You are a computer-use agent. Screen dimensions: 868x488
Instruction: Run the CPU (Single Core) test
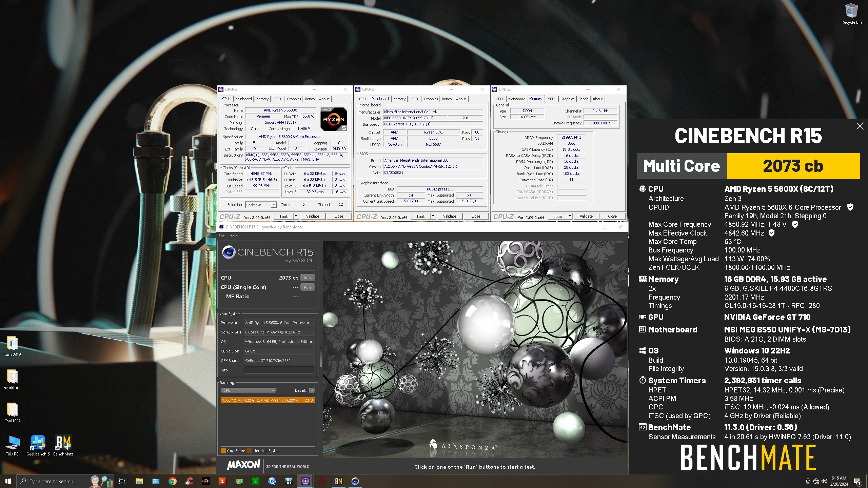307,287
